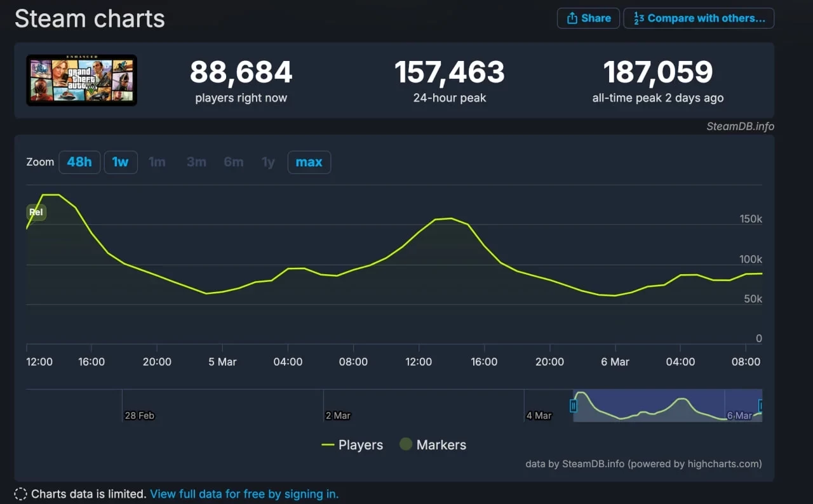813x504 pixels.
Task: Select the 3m zoom option
Action: point(196,162)
